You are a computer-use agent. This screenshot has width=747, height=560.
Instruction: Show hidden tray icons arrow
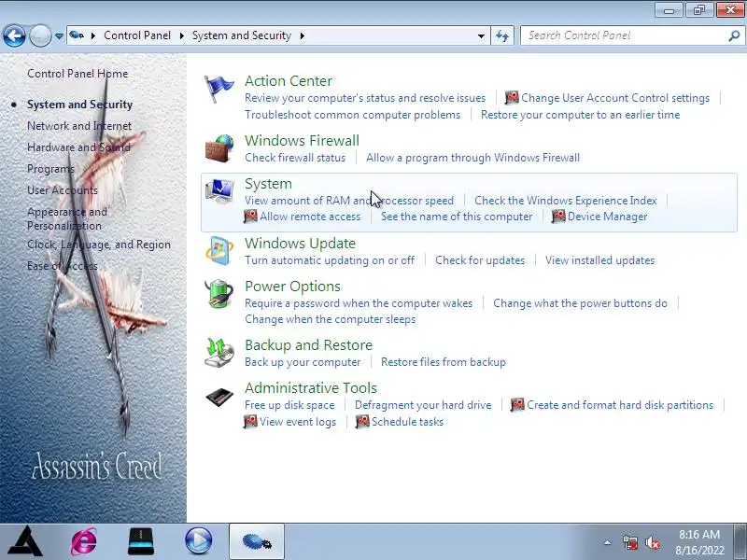pyautogui.click(x=608, y=542)
